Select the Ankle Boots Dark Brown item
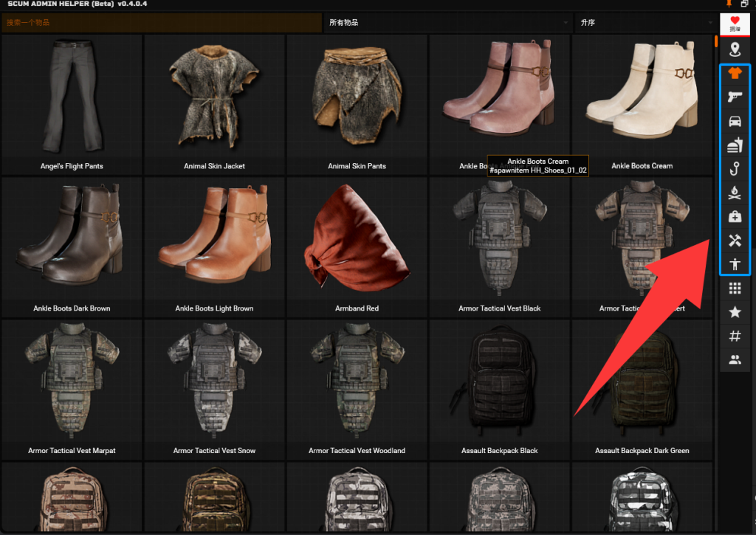756x535 pixels. click(72, 246)
